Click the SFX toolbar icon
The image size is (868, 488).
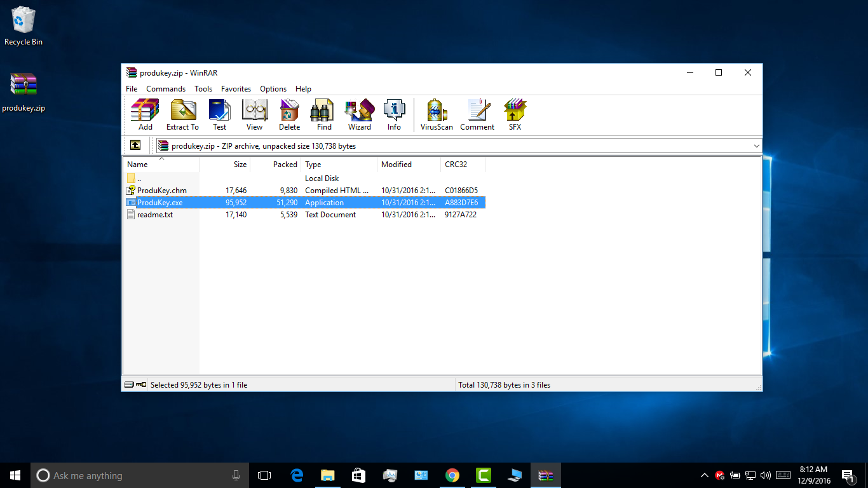pos(515,115)
